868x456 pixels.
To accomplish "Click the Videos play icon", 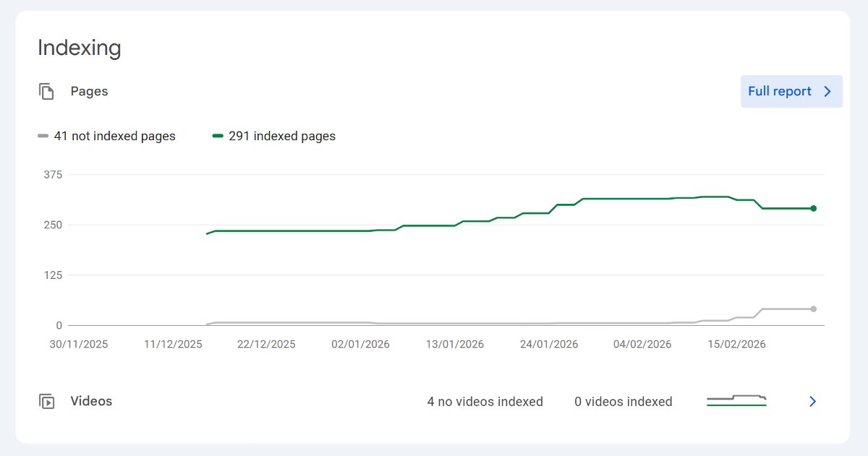I will (x=47, y=402).
